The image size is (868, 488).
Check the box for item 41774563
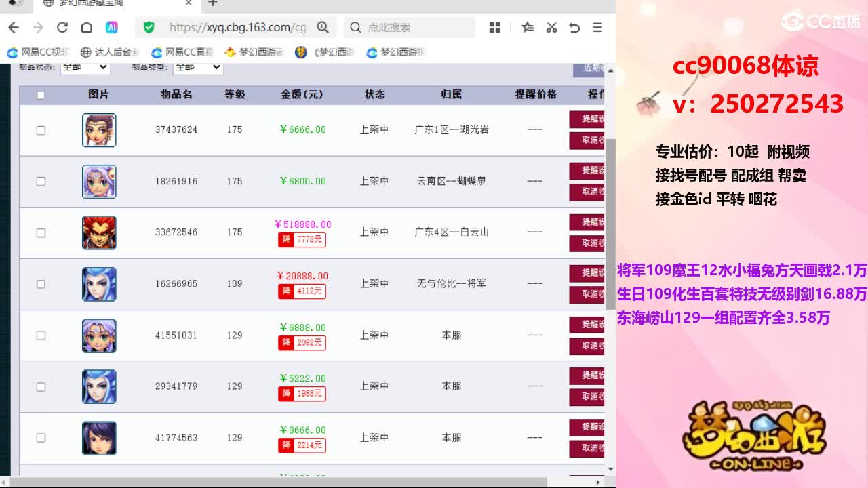(x=41, y=438)
